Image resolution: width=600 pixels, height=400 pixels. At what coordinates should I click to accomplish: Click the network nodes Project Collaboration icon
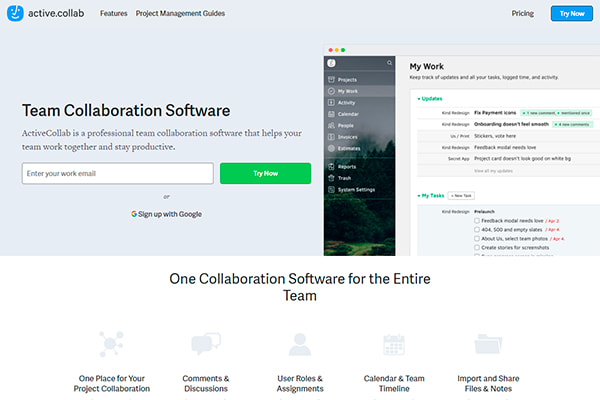click(x=111, y=344)
